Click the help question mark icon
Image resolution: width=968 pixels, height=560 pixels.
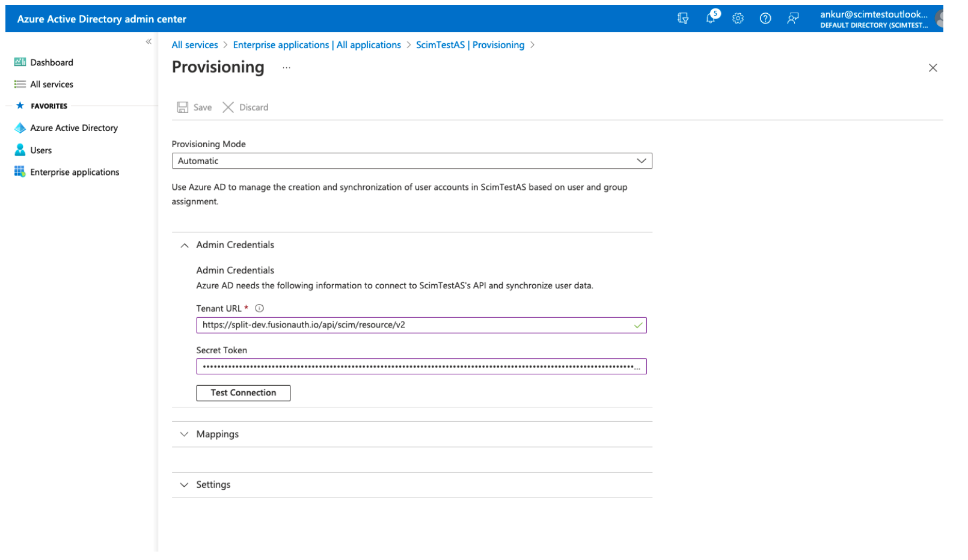pyautogui.click(x=765, y=19)
